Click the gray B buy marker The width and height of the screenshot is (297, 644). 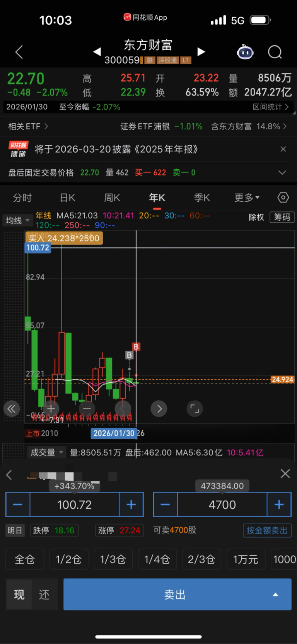129,355
